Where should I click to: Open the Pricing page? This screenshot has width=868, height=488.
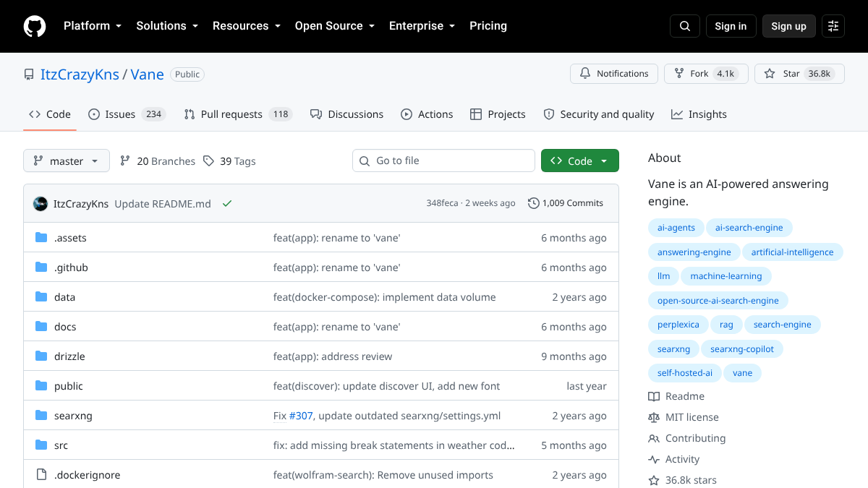click(488, 26)
